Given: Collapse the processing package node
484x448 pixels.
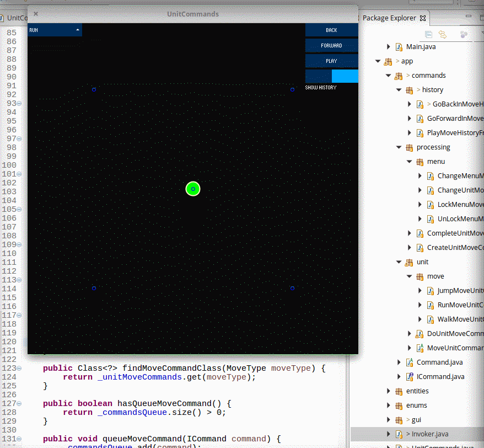Looking at the screenshot, I should 399,147.
